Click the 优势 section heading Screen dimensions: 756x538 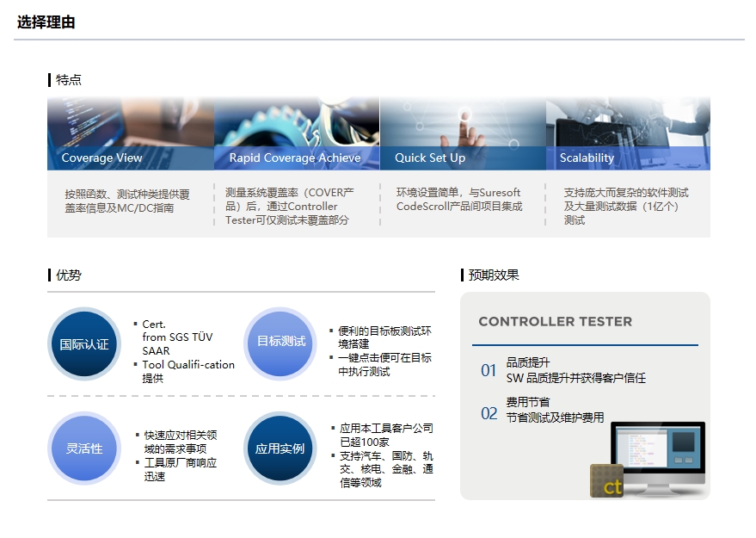click(69, 275)
